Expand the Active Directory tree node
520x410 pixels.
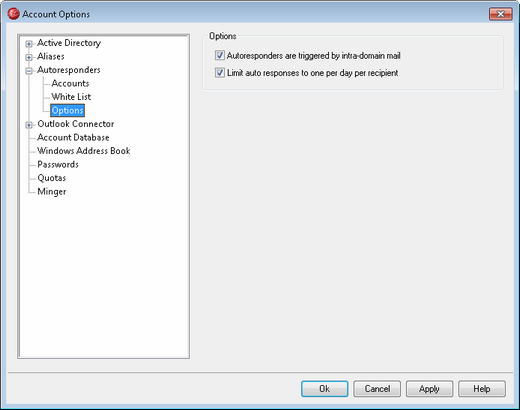click(x=29, y=44)
